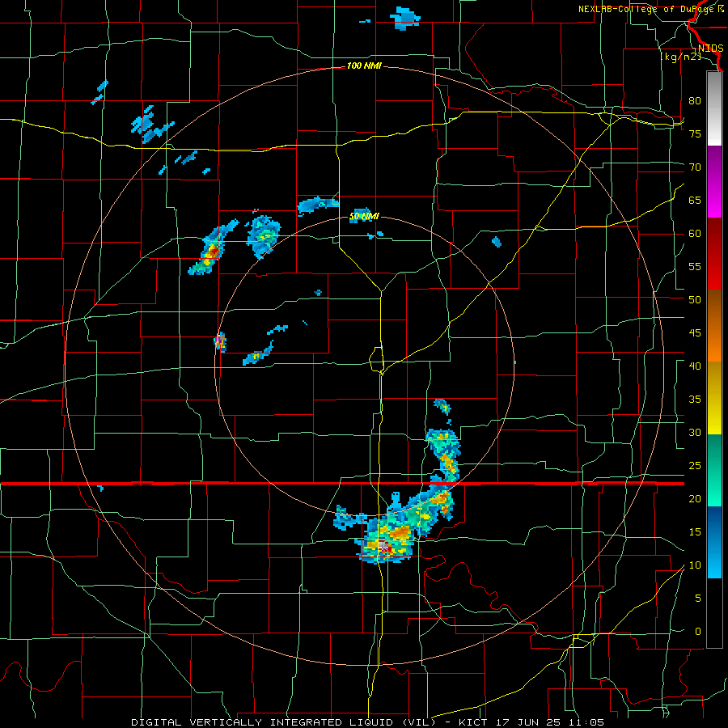Click the 50 NMI range ring label

pos(364,216)
